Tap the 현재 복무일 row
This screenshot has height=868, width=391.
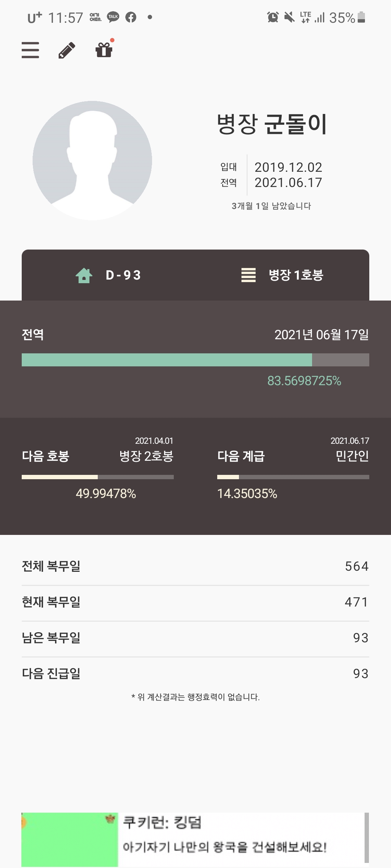coord(195,602)
